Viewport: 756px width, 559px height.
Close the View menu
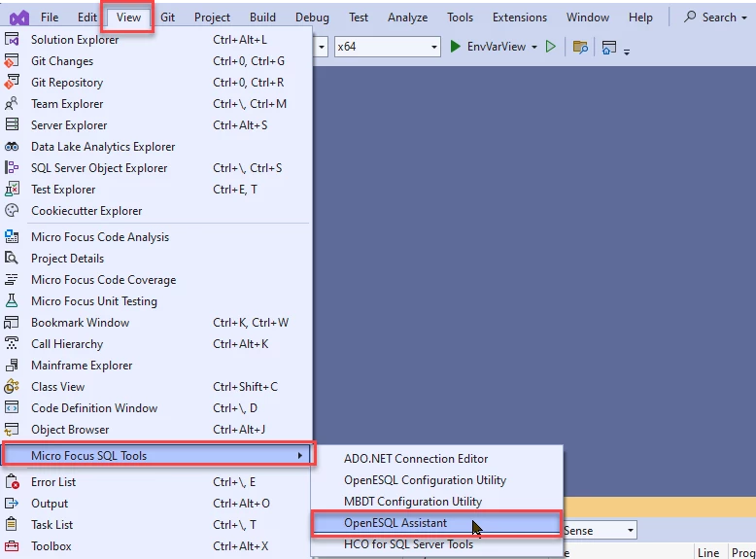[x=128, y=17]
